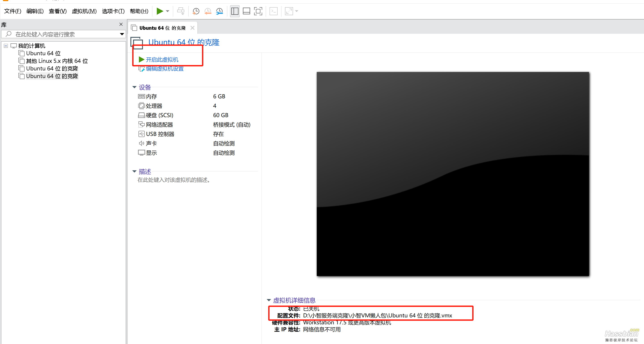644x344 pixels.
Task: Select the Ubuntu 64 位 VM entry
Action: (x=43, y=53)
